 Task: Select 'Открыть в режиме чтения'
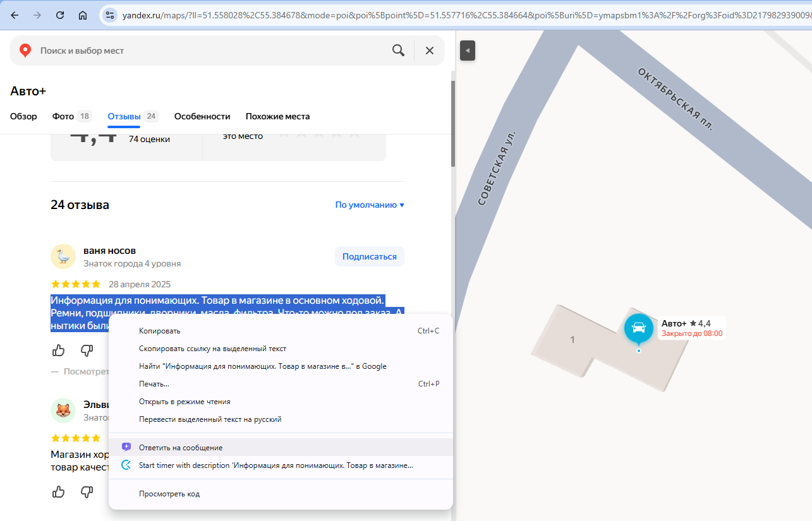click(281, 402)
